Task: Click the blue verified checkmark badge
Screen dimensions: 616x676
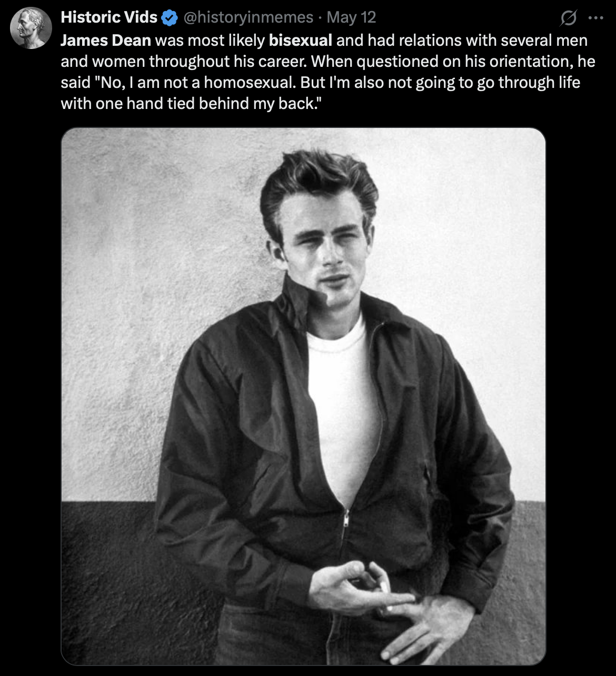Action: click(169, 18)
